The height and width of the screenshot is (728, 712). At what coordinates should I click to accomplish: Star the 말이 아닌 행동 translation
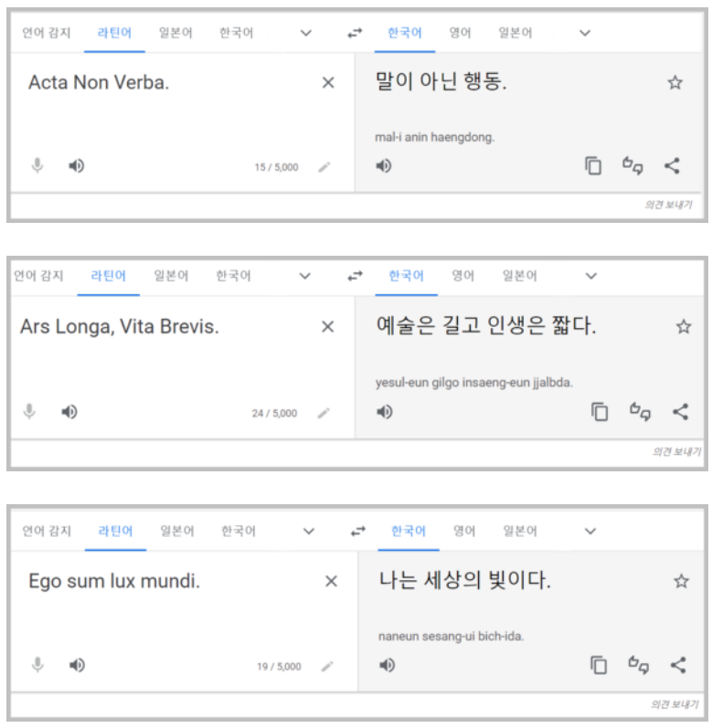[675, 82]
